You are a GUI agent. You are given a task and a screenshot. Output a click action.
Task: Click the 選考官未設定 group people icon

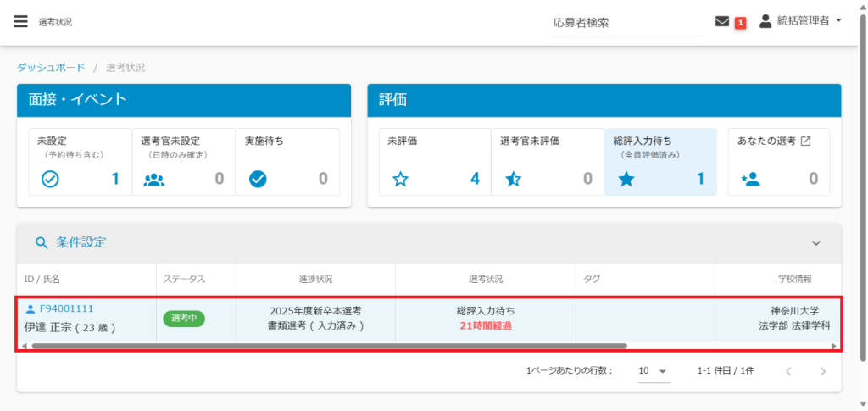point(153,179)
